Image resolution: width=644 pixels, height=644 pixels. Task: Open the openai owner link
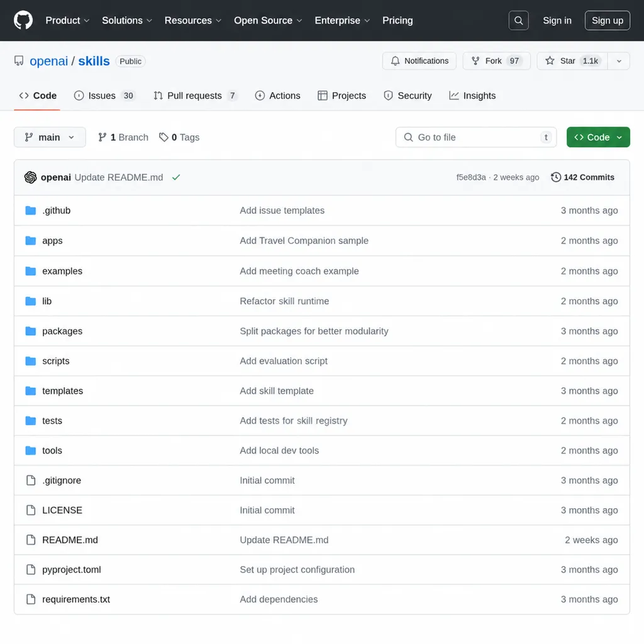coord(48,61)
